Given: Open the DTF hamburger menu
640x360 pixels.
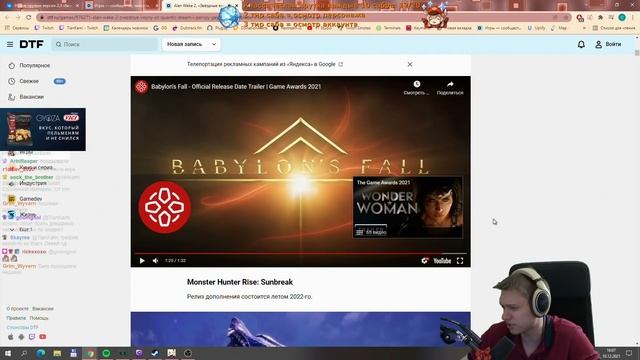Looking at the screenshot, I should pos(10,44).
